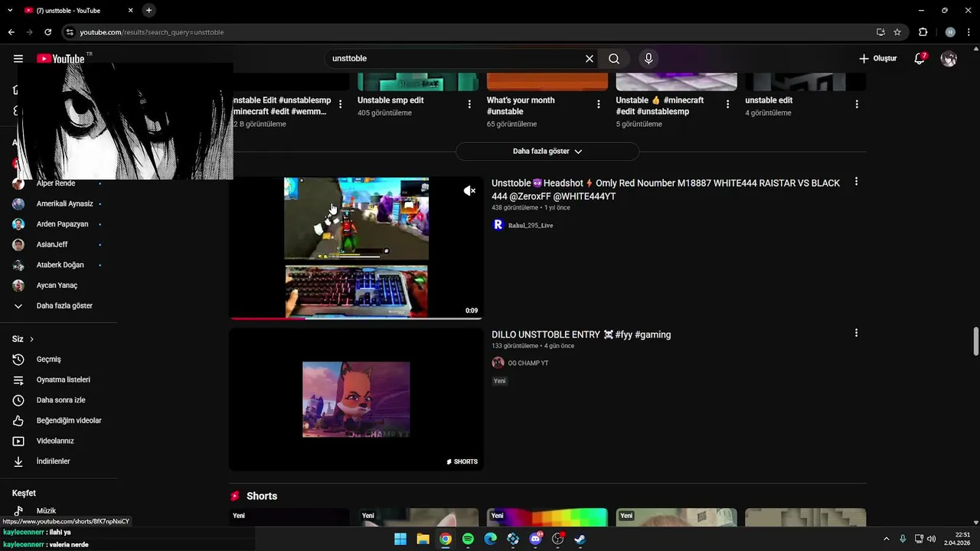The image size is (980, 551).
Task: Open Rahul_295_Live channel link
Action: [x=530, y=225]
